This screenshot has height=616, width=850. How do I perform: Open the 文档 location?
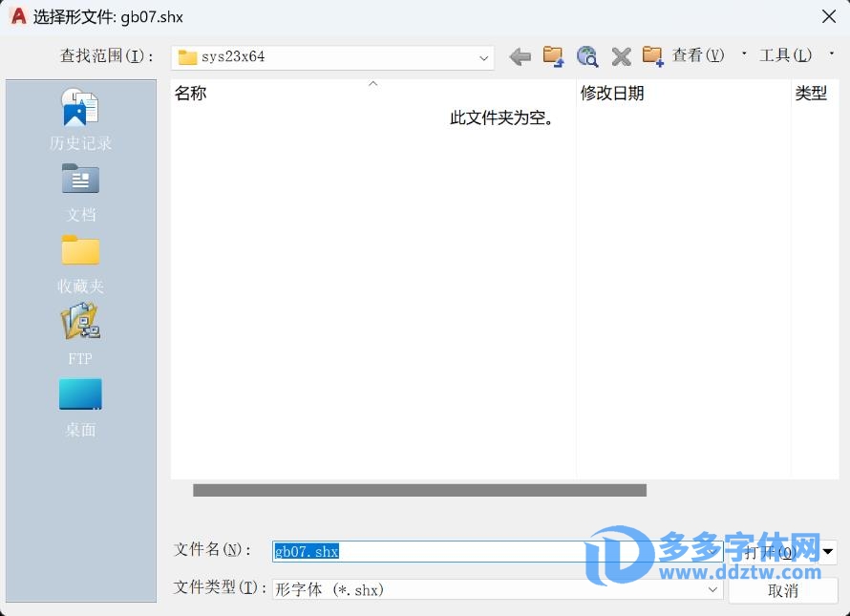pyautogui.click(x=81, y=191)
